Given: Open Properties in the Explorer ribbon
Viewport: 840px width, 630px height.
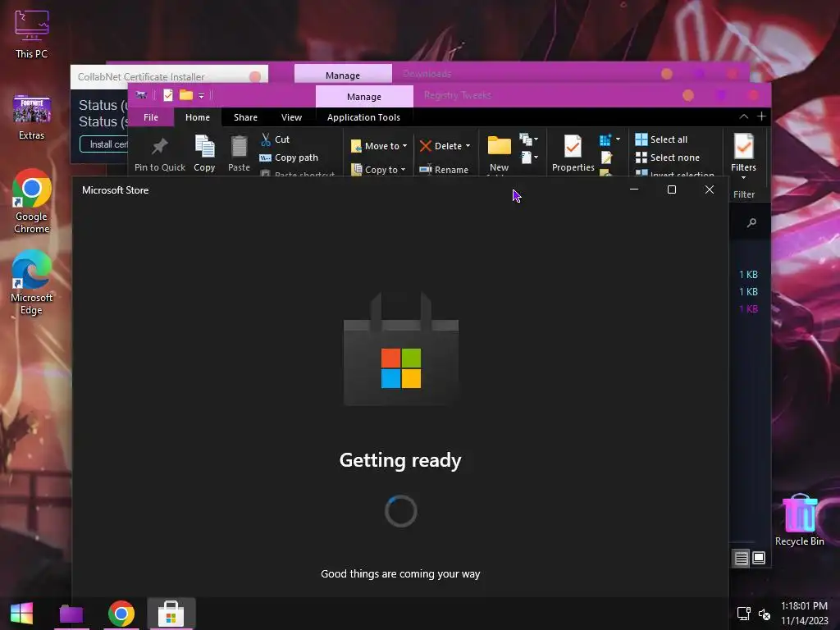Looking at the screenshot, I should point(573,154).
